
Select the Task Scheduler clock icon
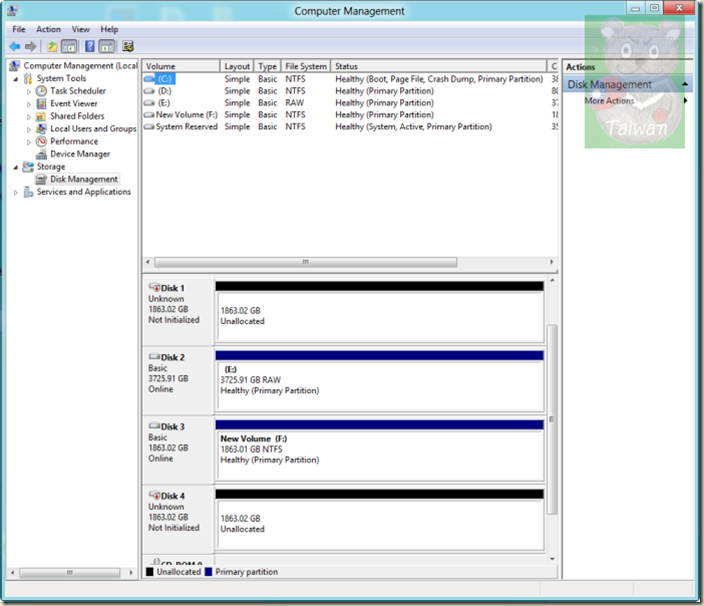click(41, 91)
